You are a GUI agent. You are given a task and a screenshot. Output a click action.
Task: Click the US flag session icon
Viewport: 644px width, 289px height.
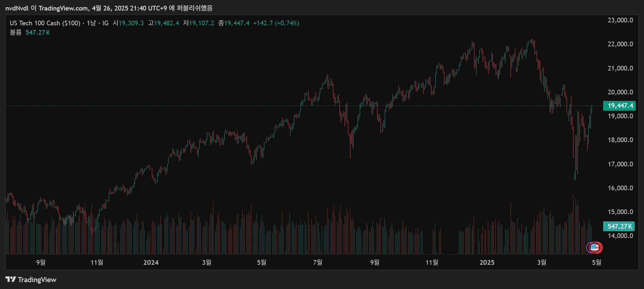pyautogui.click(x=595, y=248)
